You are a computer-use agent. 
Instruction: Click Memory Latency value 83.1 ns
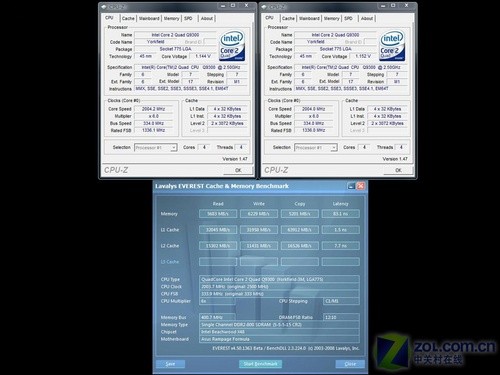point(340,214)
